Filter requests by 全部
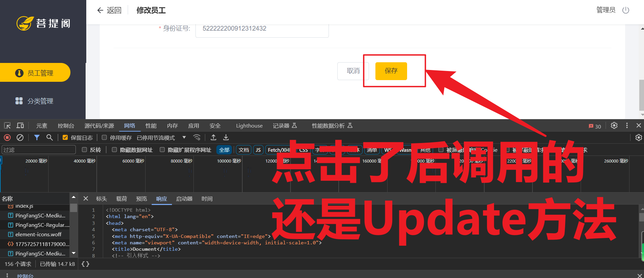The height and width of the screenshot is (278, 644). pyautogui.click(x=224, y=150)
